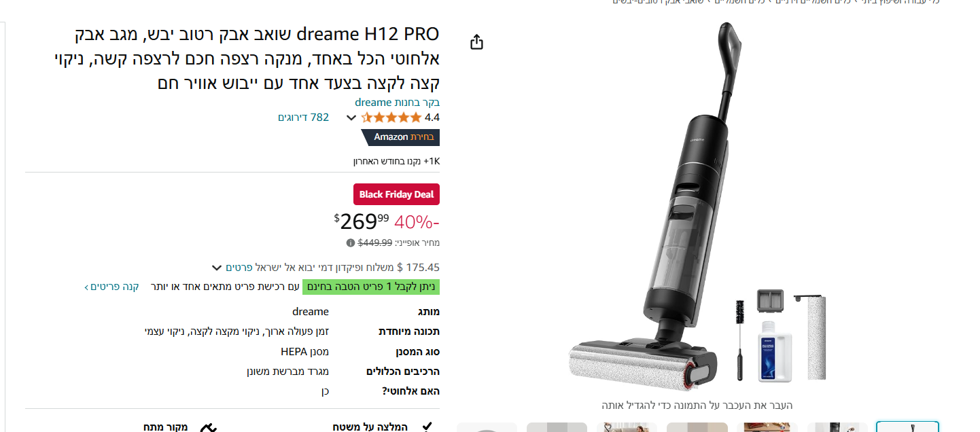The width and height of the screenshot is (980, 432).
Task: Click the main vacuum product image
Action: pyautogui.click(x=697, y=207)
